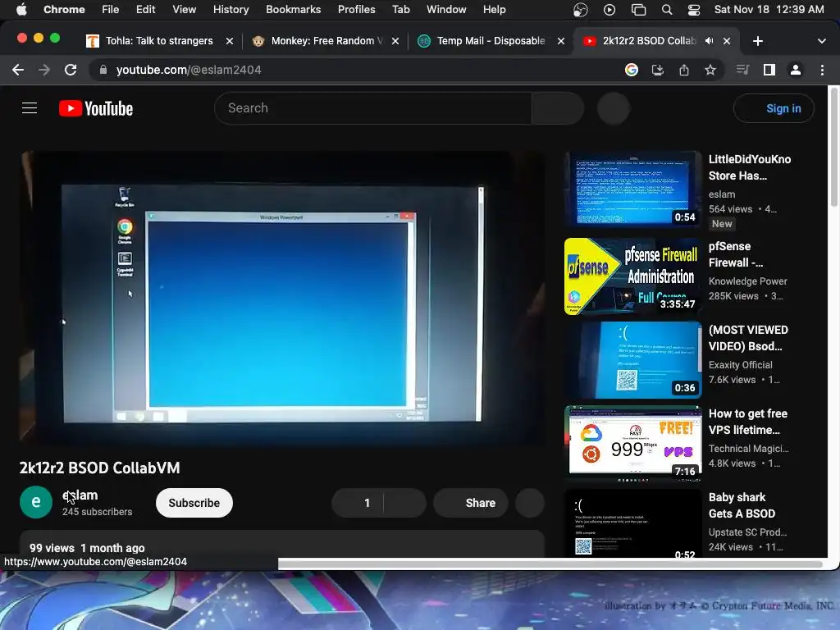Click the horizontal page scrollbar
Image resolution: width=840 pixels, height=630 pixels.
[550, 564]
